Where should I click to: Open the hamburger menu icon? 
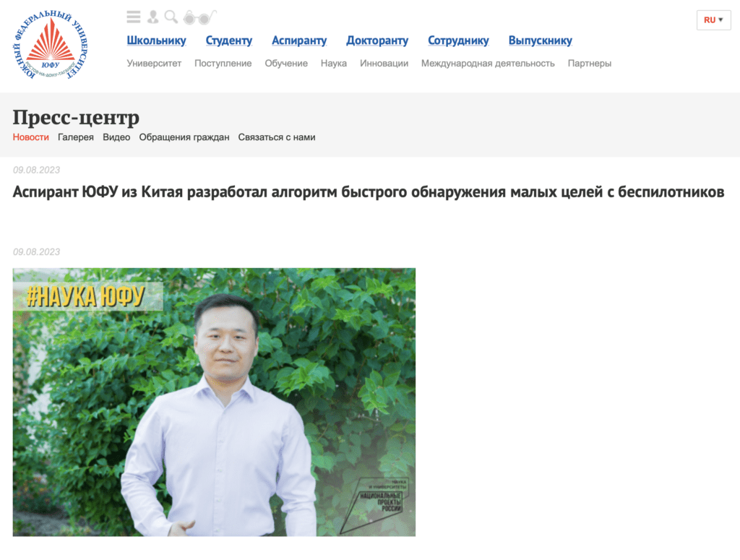134,17
